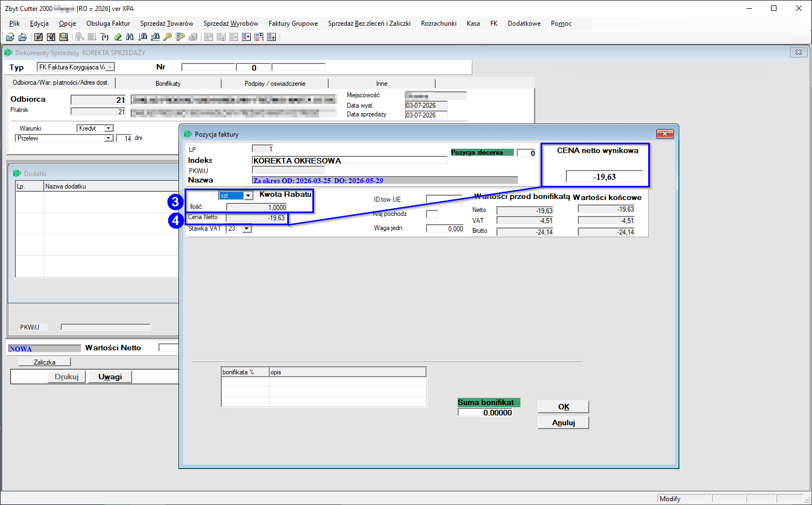This screenshot has width=812, height=505.
Task: Click the gray sort list toolbar icon
Action: click(x=92, y=37)
